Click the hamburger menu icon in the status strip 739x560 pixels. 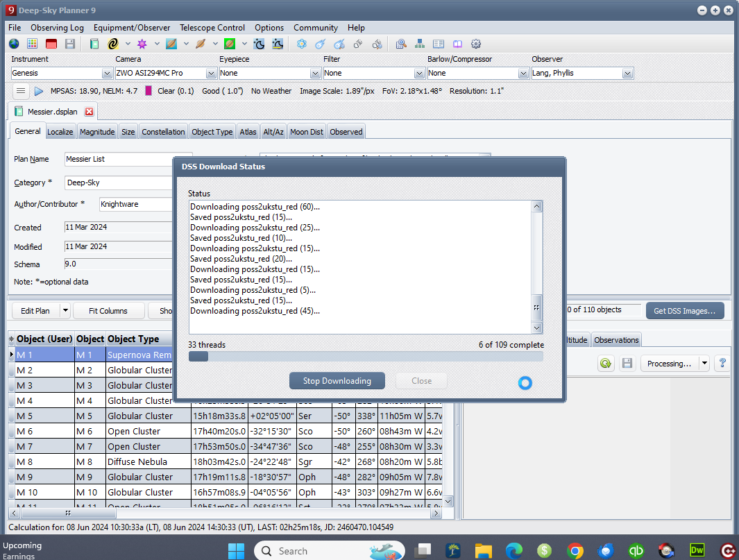21,91
